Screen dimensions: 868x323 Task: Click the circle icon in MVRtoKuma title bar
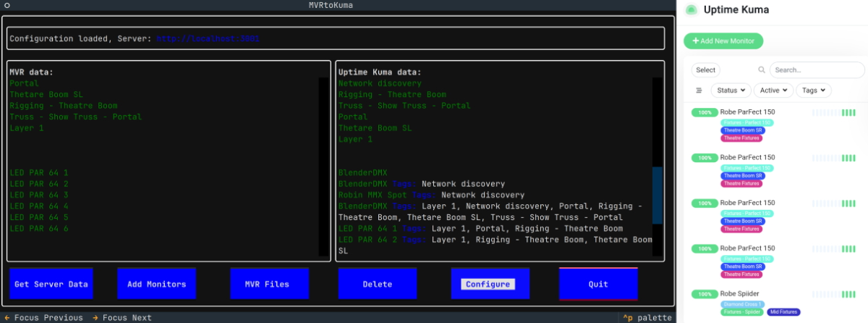pyautogui.click(x=7, y=5)
